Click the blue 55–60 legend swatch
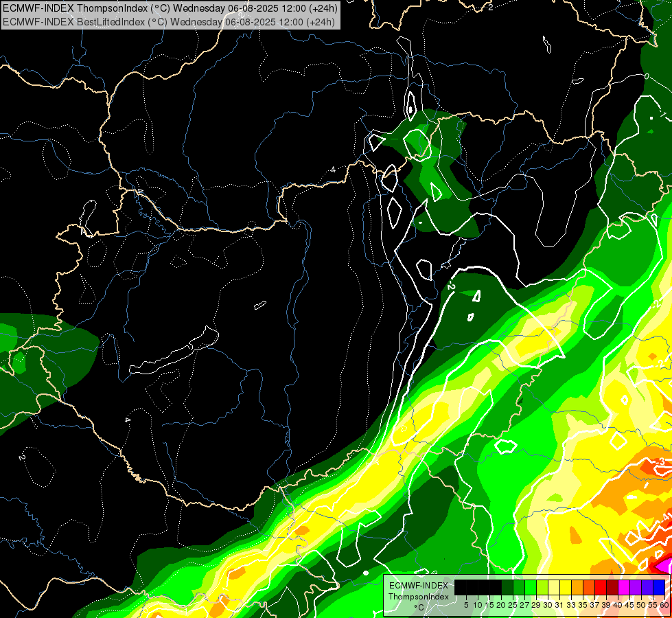Viewport: 672px width, 618px height. [x=659, y=587]
